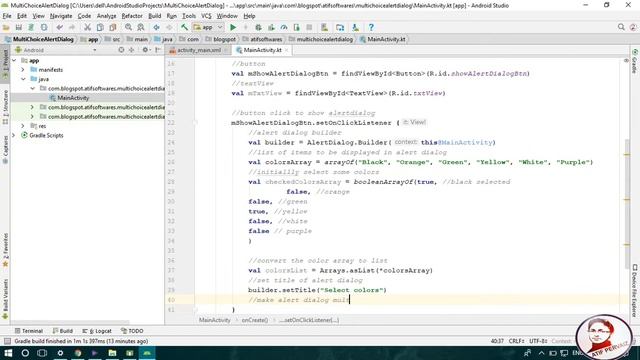This screenshot has height=360, width=640.
Task: Open the Build menu
Action: tap(154, 16)
